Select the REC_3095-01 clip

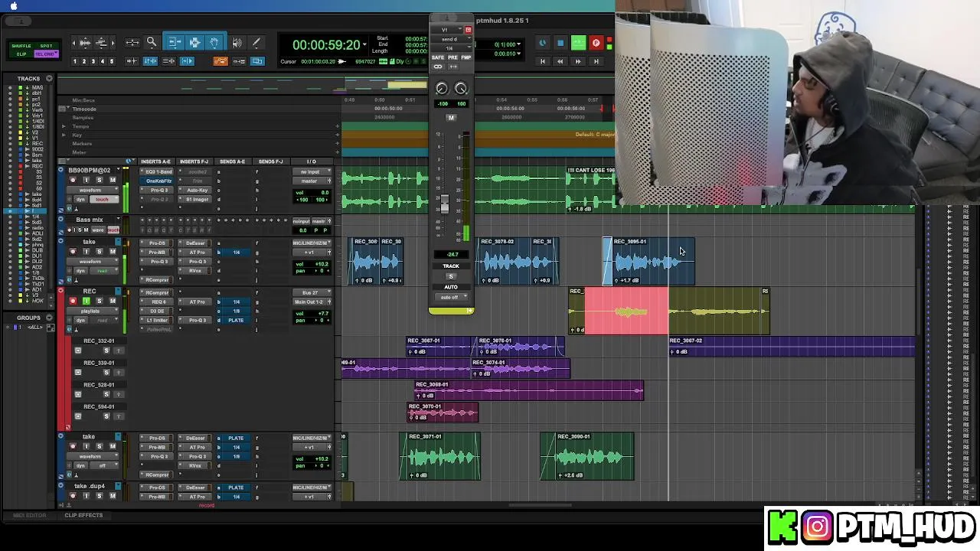click(648, 261)
